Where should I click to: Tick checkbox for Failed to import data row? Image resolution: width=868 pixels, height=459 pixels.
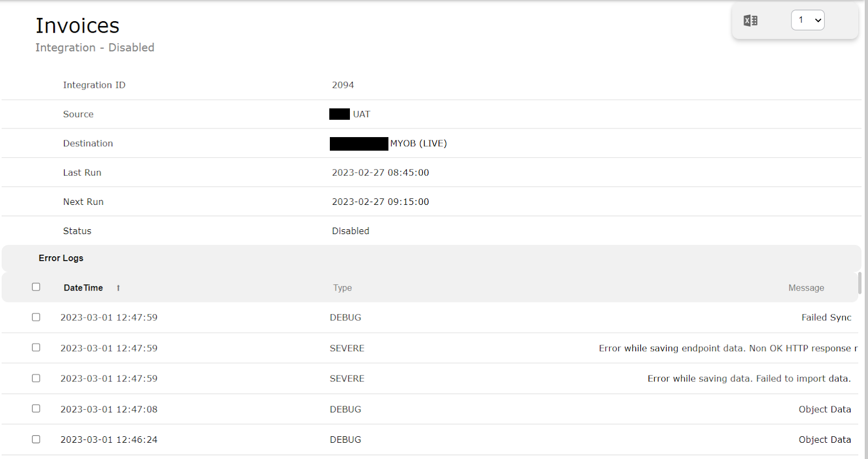pos(36,378)
